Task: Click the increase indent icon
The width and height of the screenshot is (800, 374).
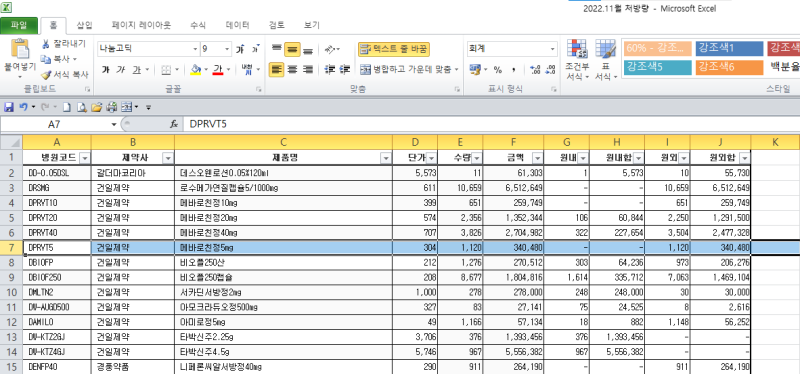Action: tap(345, 69)
